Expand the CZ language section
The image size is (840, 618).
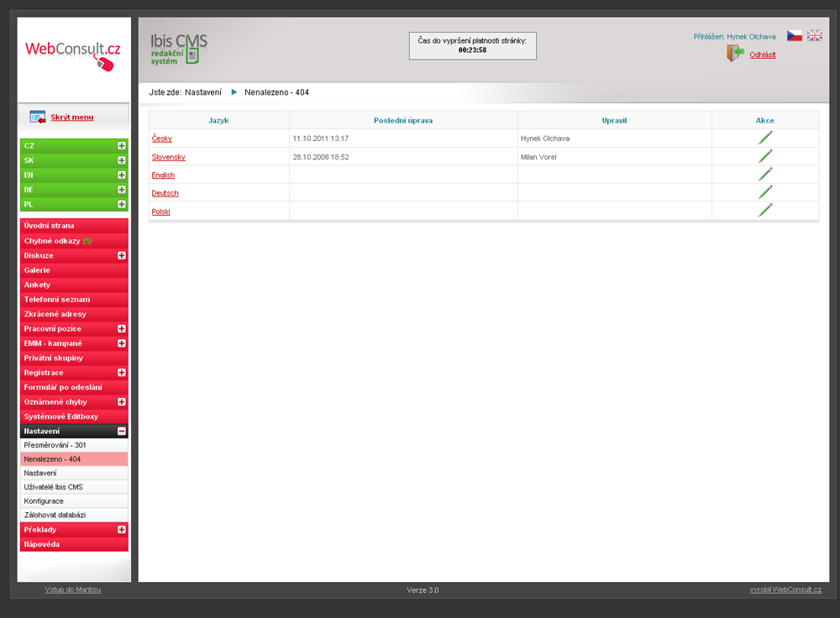122,145
